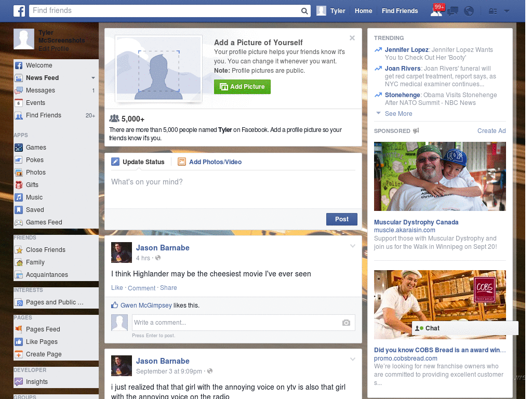Open Gwen McGimpsey profile link

click(x=146, y=305)
